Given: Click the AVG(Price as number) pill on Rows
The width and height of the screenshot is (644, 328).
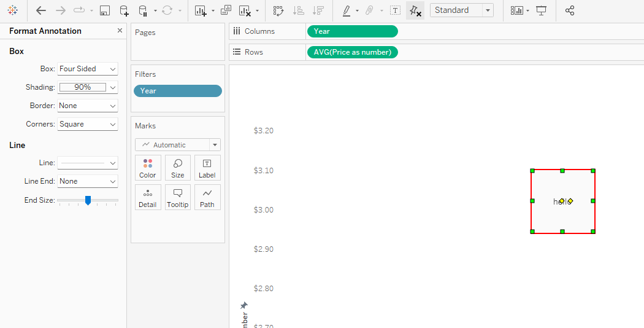Looking at the screenshot, I should [353, 52].
